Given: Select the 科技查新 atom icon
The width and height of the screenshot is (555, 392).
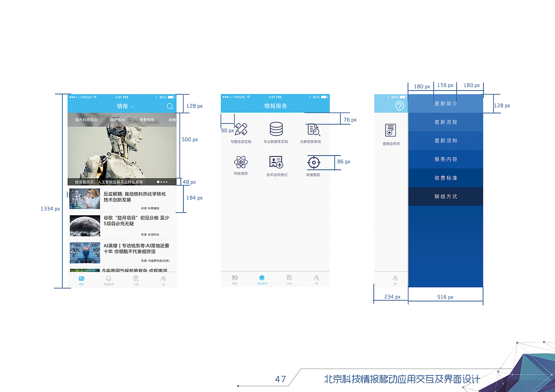Looking at the screenshot, I should [240, 162].
